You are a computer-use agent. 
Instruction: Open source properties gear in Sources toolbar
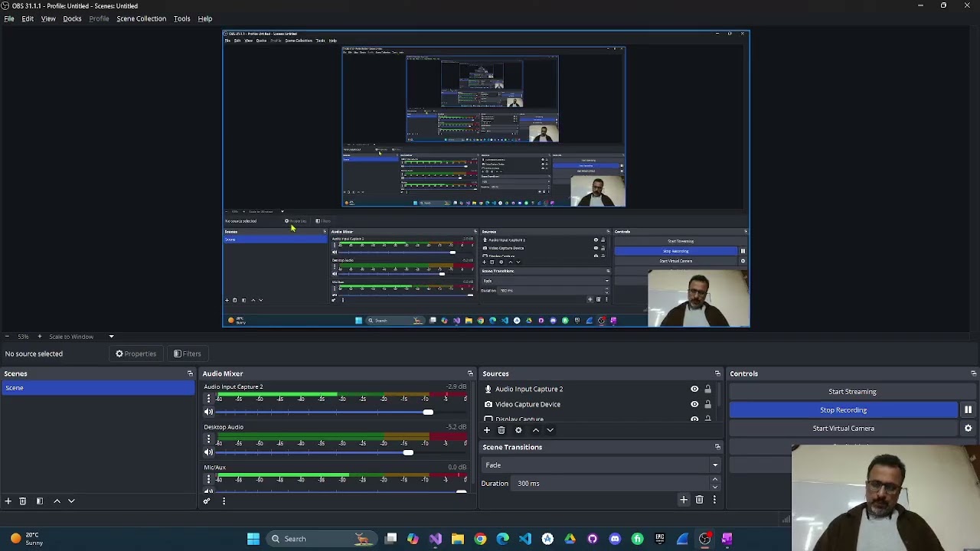518,430
